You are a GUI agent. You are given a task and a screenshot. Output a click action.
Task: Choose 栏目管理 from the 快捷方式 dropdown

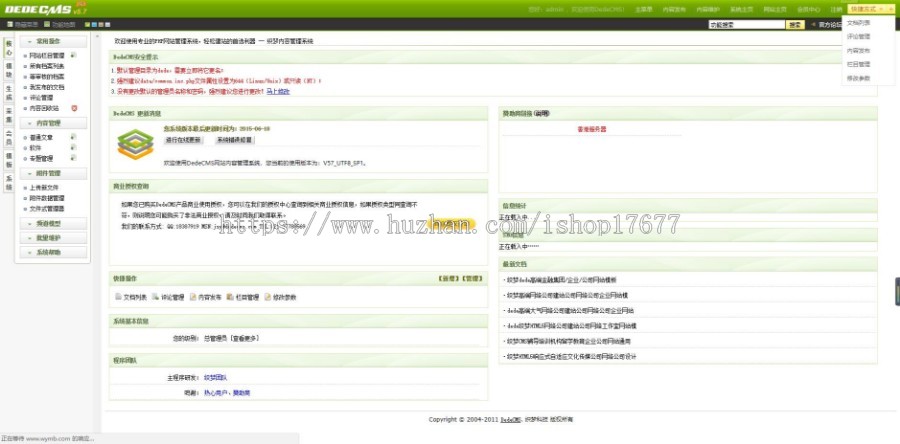click(x=858, y=64)
